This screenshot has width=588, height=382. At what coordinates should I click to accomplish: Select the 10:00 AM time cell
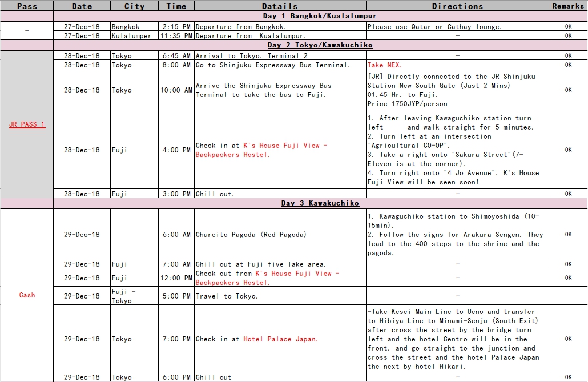176,90
